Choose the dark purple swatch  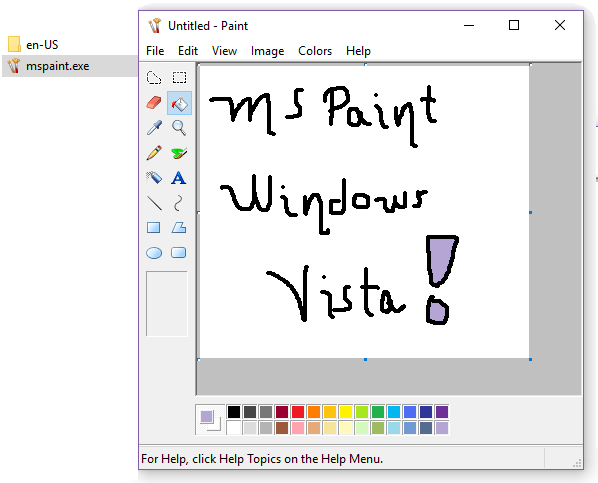click(x=442, y=412)
